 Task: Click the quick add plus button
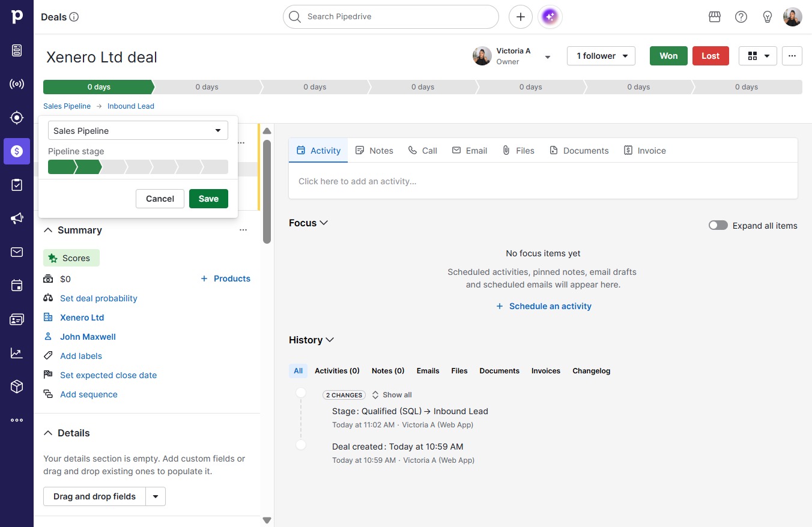click(x=521, y=17)
